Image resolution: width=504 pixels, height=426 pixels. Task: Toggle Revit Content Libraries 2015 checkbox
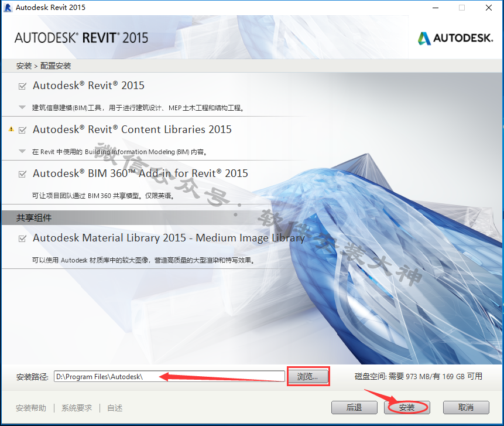(x=22, y=130)
